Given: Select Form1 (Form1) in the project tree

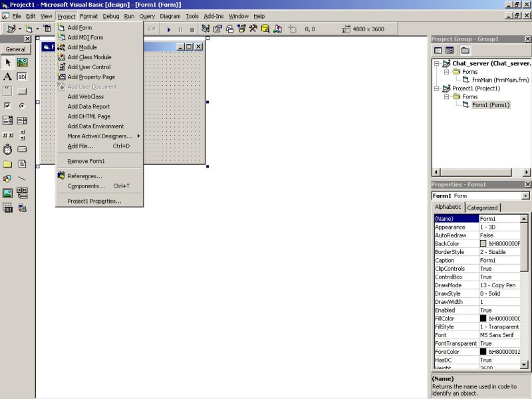Looking at the screenshot, I should point(491,105).
